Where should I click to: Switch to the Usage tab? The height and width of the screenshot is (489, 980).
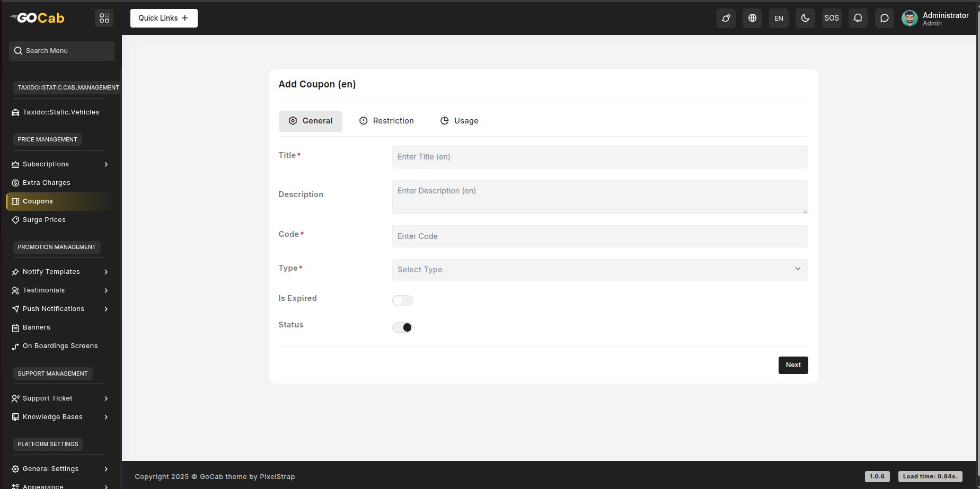(x=459, y=121)
